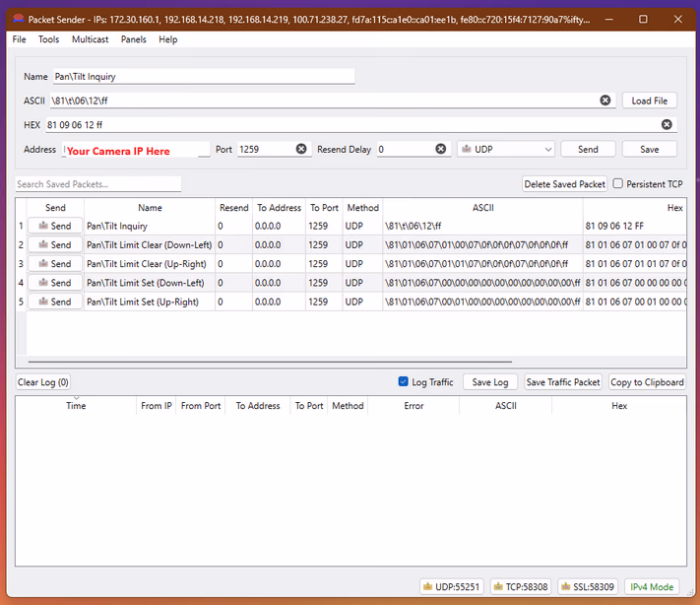Click the Save Log button
This screenshot has width=700, height=605.
[490, 382]
